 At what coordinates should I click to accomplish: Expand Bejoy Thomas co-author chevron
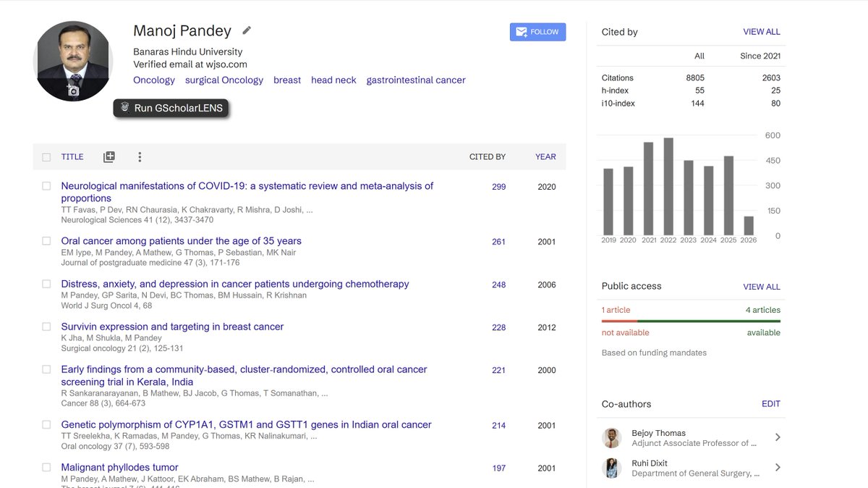(778, 437)
